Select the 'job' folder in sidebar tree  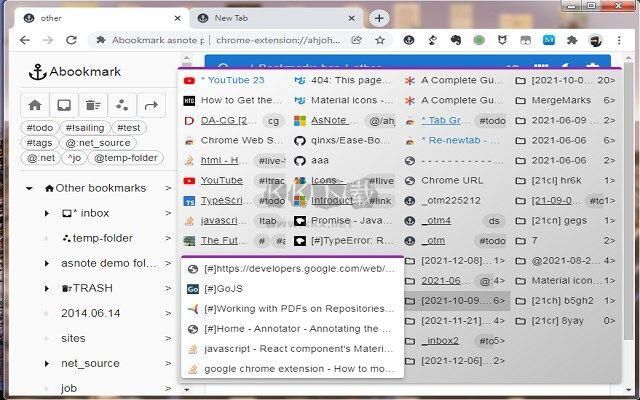pyautogui.click(x=69, y=388)
